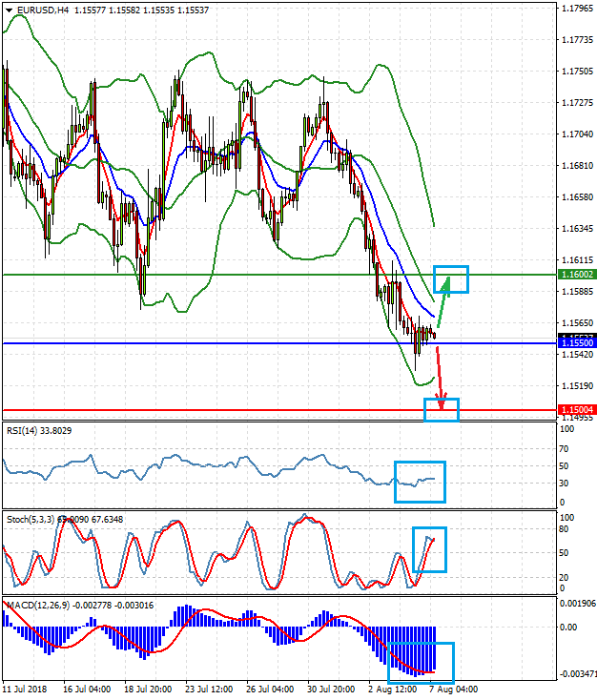Select the blue highlight box in the MACD panel
This screenshot has width=597, height=700.
pyautogui.click(x=421, y=662)
